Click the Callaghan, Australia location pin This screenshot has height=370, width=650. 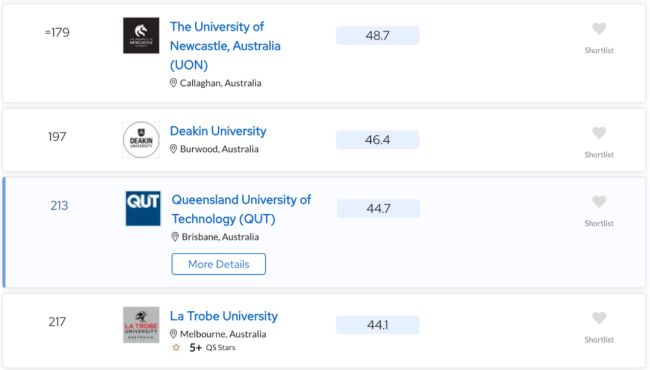[173, 83]
